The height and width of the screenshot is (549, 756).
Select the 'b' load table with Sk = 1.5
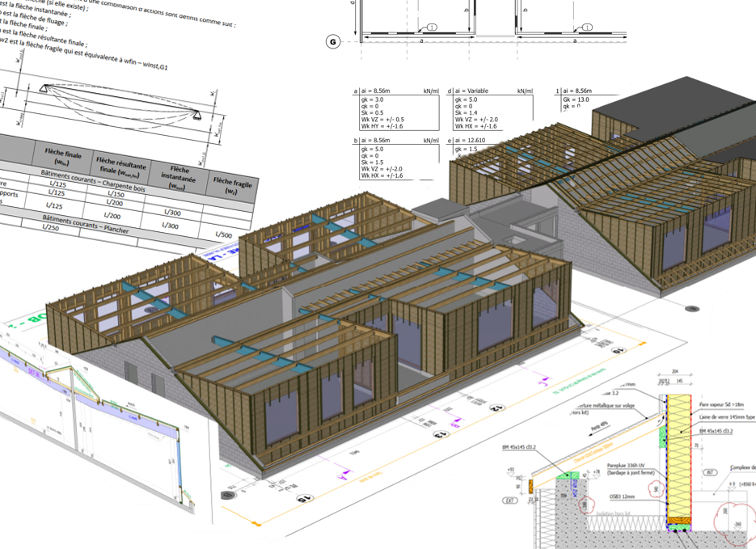pyautogui.click(x=396, y=158)
